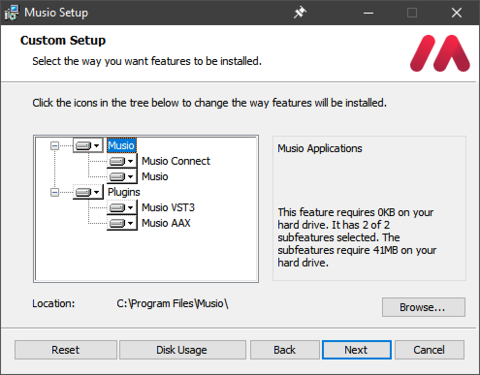Open the Disk Usage dialog

[x=182, y=350]
